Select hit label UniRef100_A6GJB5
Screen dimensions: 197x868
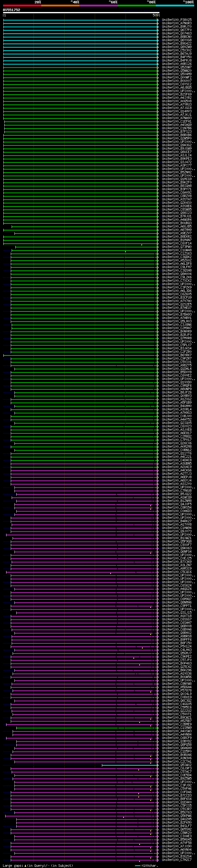pos(177,226)
